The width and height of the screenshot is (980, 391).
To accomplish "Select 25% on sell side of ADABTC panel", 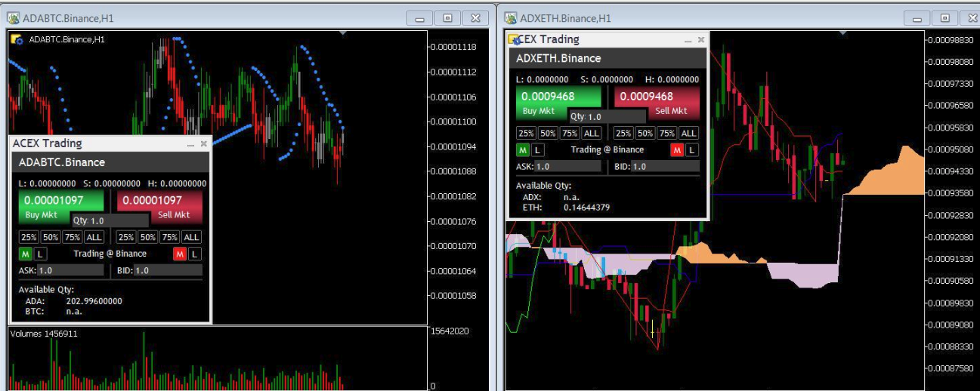I will click(126, 237).
